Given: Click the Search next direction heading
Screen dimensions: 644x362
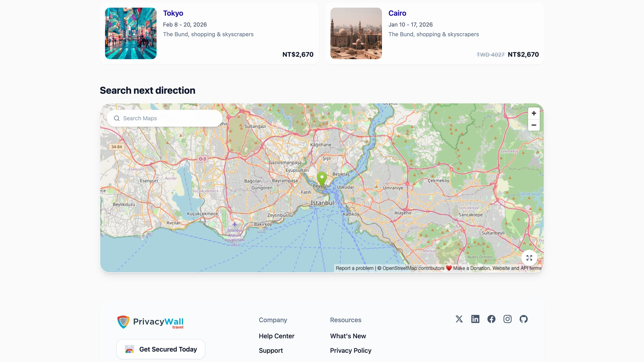Looking at the screenshot, I should point(147,90).
